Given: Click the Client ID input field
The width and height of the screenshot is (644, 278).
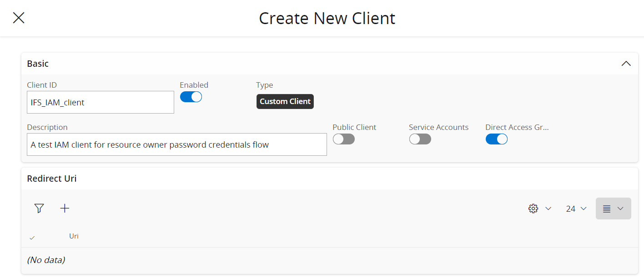Looking at the screenshot, I should point(100,102).
